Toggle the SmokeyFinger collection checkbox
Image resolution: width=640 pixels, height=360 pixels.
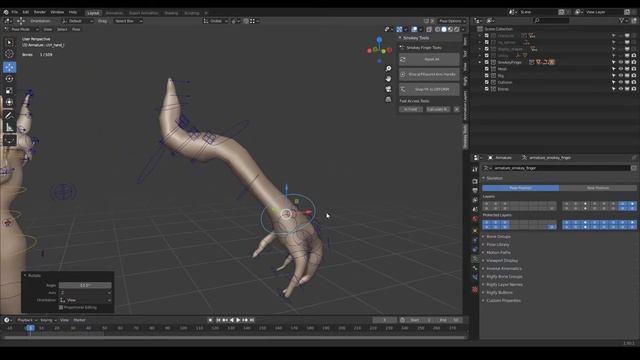coord(487,62)
